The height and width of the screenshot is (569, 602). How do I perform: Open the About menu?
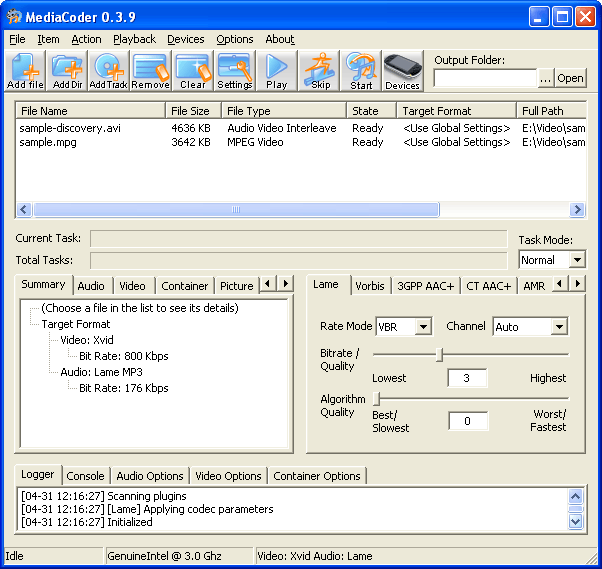[x=280, y=39]
